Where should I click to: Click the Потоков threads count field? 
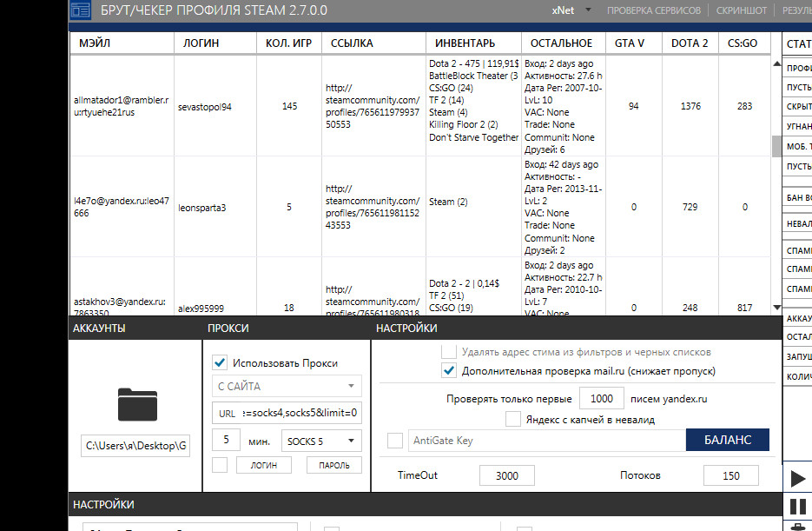[x=730, y=475]
